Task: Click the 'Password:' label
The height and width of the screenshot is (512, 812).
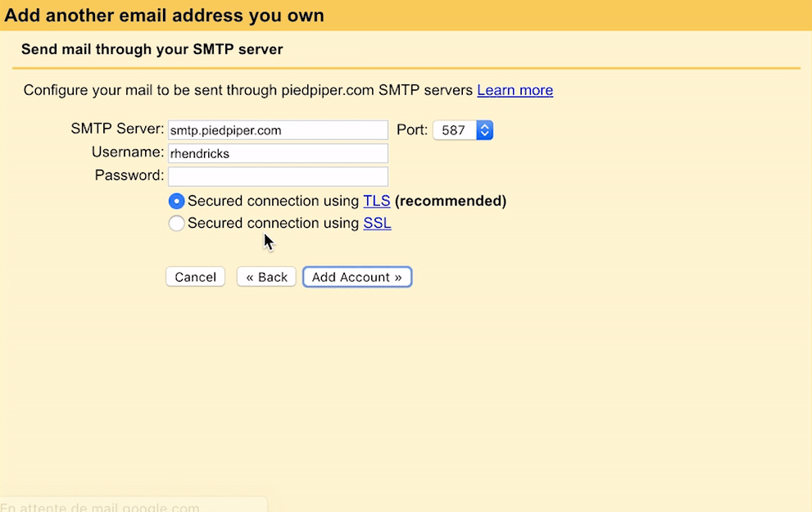Action: (129, 175)
